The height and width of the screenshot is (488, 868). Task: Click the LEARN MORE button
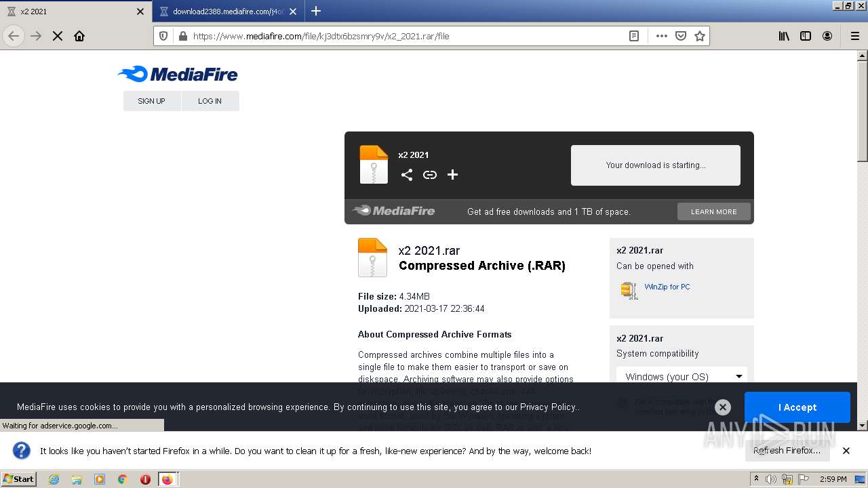[713, 211]
